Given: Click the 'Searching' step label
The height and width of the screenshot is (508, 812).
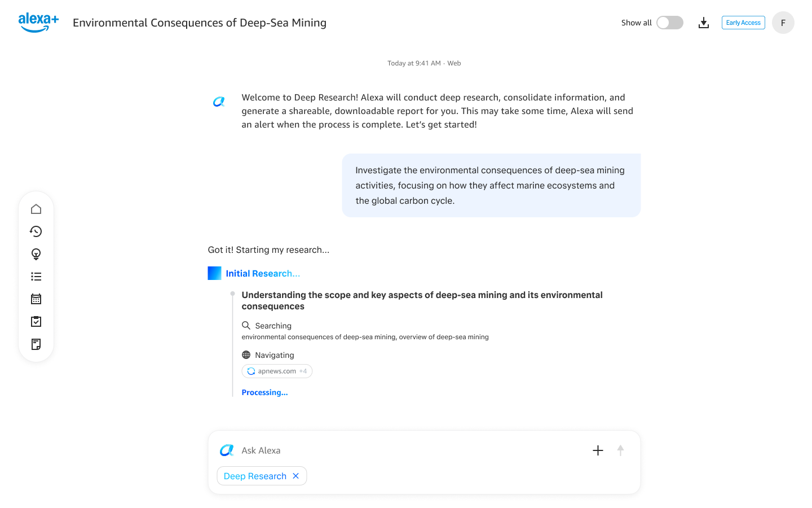Looking at the screenshot, I should [x=273, y=326].
